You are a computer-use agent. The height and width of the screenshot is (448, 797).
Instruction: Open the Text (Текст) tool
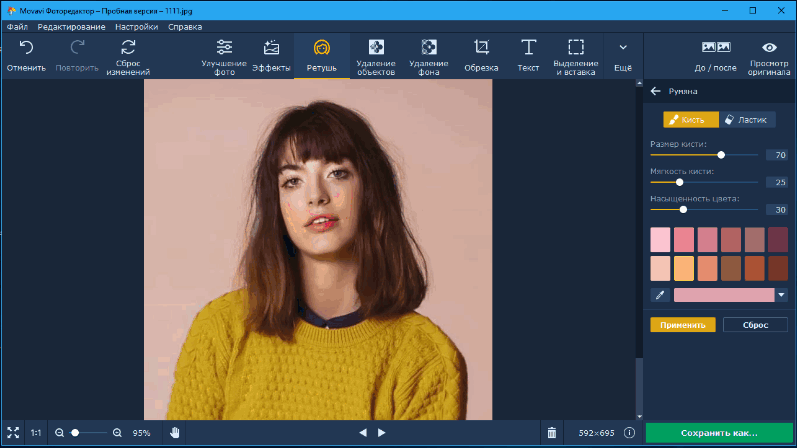click(528, 47)
